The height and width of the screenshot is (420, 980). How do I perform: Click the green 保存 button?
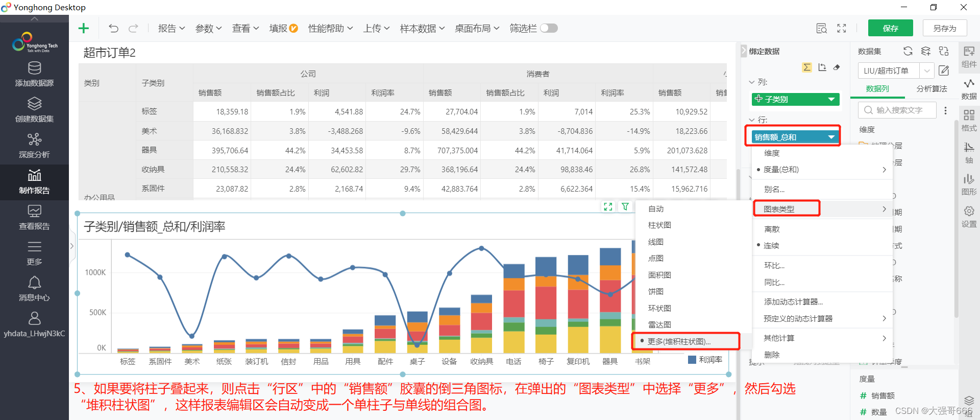coord(891,28)
